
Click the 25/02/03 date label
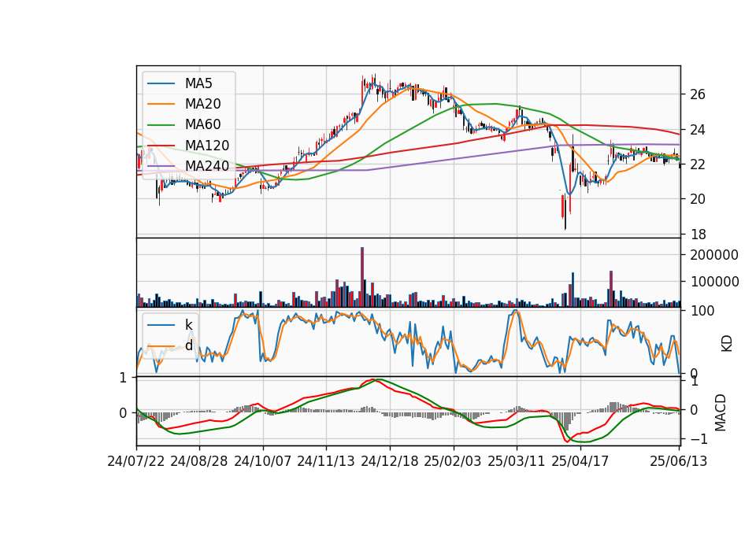[453, 461]
